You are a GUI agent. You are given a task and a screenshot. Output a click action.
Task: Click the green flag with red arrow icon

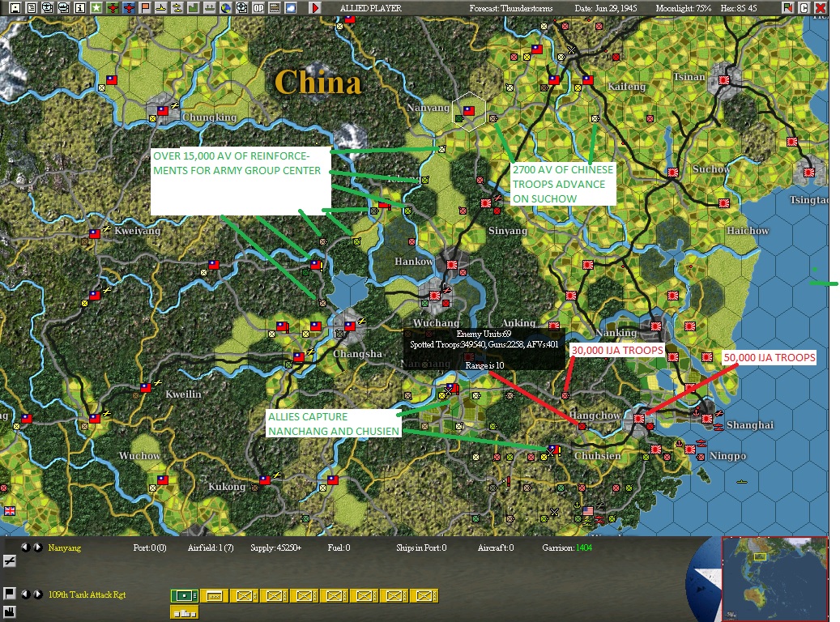[x=787, y=7]
